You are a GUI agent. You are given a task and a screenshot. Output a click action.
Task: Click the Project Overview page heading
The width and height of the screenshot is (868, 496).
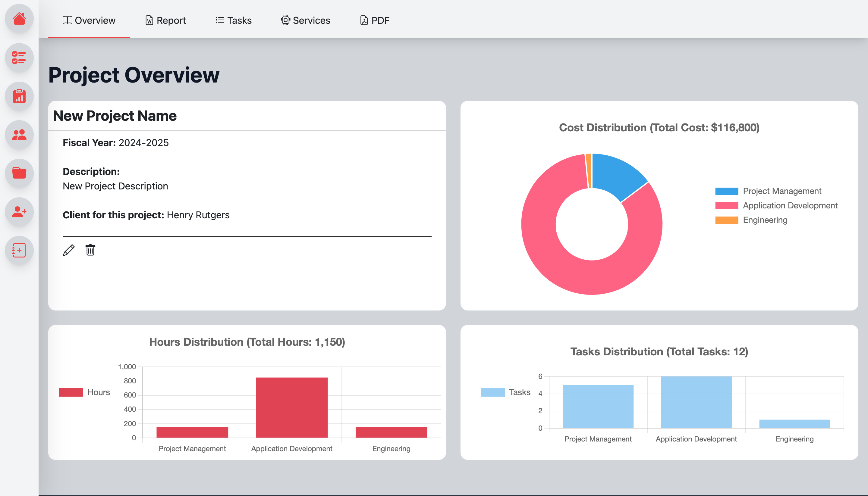click(134, 75)
